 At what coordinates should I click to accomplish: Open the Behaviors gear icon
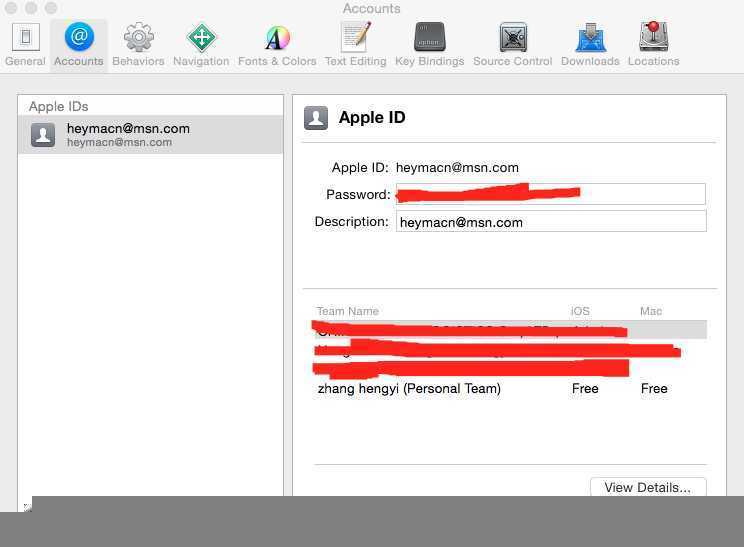coord(139,37)
